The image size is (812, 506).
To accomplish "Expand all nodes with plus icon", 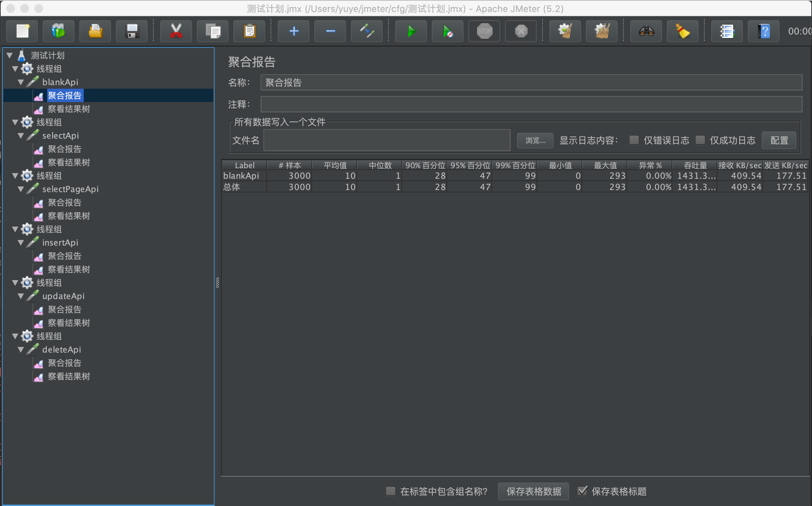I will [x=294, y=31].
